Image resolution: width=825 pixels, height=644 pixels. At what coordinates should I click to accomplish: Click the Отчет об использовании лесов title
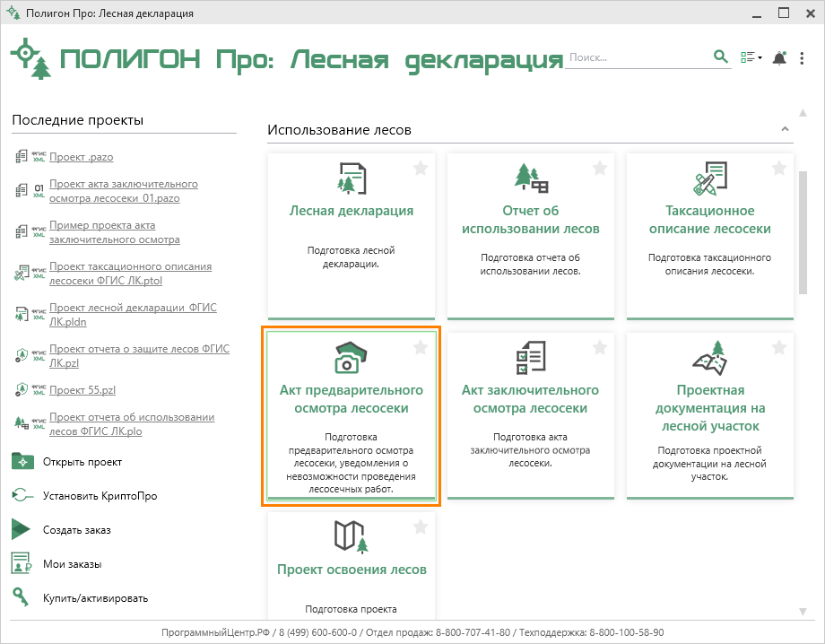click(x=531, y=220)
